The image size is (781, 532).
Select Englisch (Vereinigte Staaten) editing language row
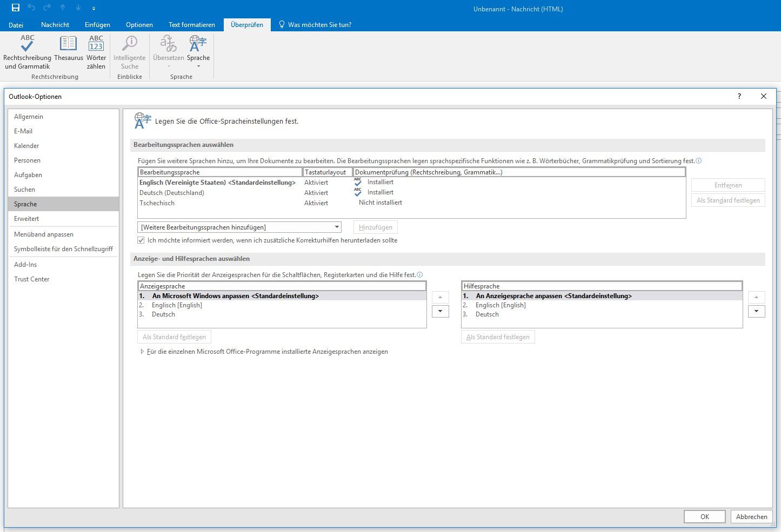[x=411, y=183]
